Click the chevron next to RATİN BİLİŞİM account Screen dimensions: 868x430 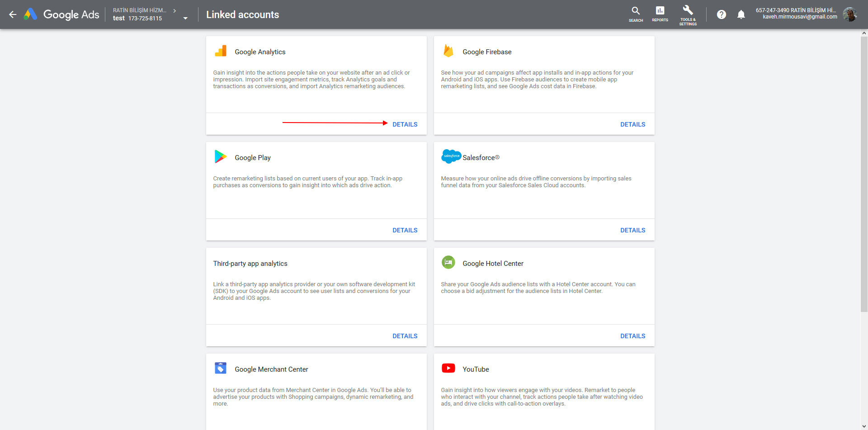(x=175, y=10)
